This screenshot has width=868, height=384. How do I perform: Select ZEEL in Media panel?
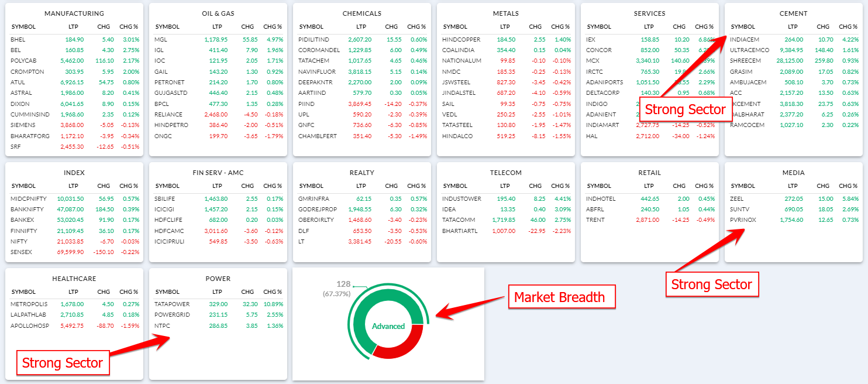[x=736, y=198]
